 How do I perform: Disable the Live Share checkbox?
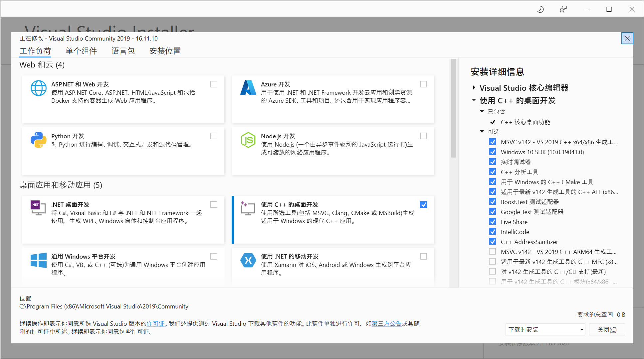tap(492, 221)
